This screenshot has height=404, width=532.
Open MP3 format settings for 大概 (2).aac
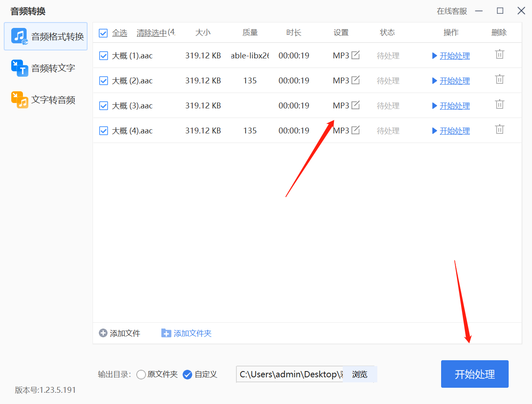pos(356,79)
